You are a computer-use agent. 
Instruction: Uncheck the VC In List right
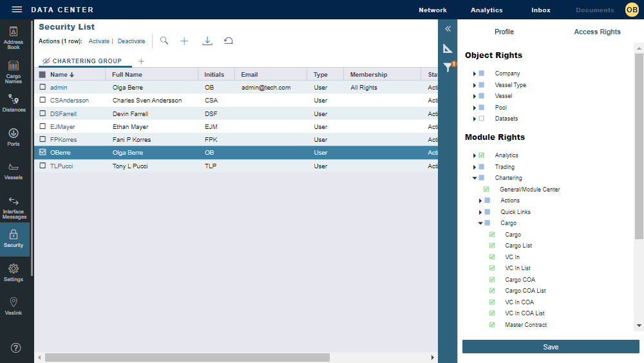pyautogui.click(x=492, y=268)
